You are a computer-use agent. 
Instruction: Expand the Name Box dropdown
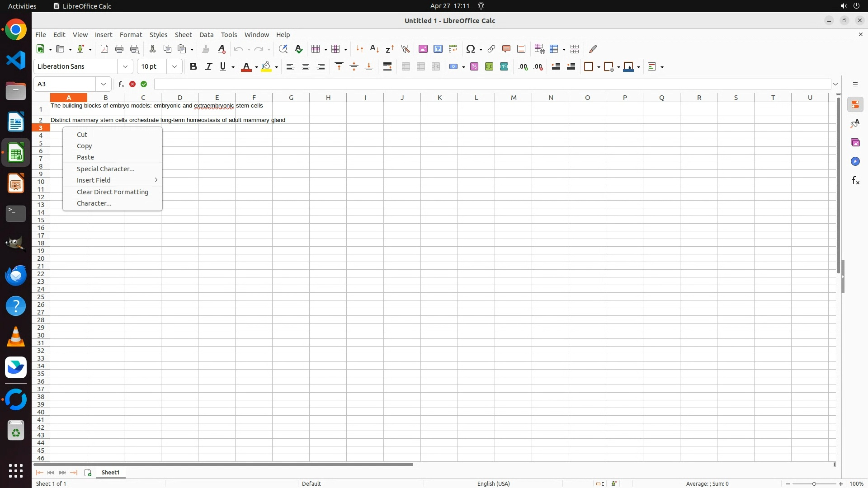coord(104,84)
